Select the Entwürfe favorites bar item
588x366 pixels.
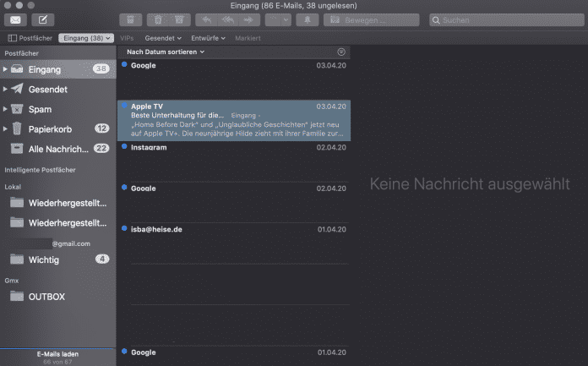pos(210,38)
